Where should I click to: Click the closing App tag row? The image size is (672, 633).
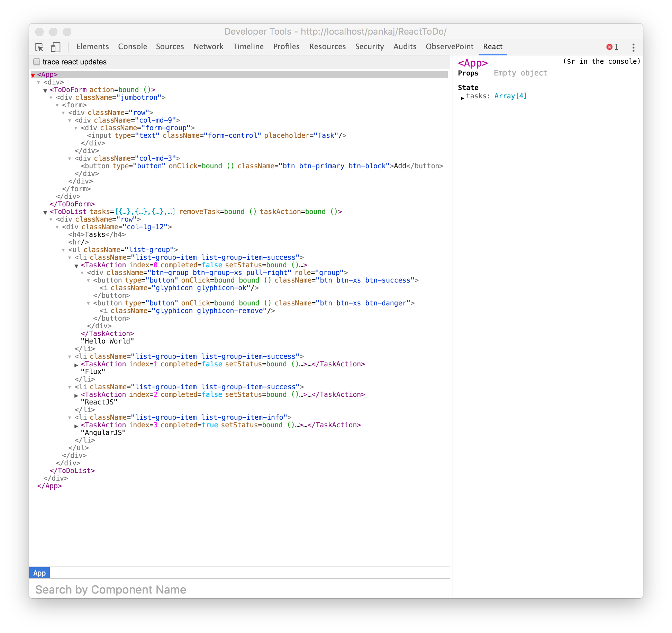49,486
